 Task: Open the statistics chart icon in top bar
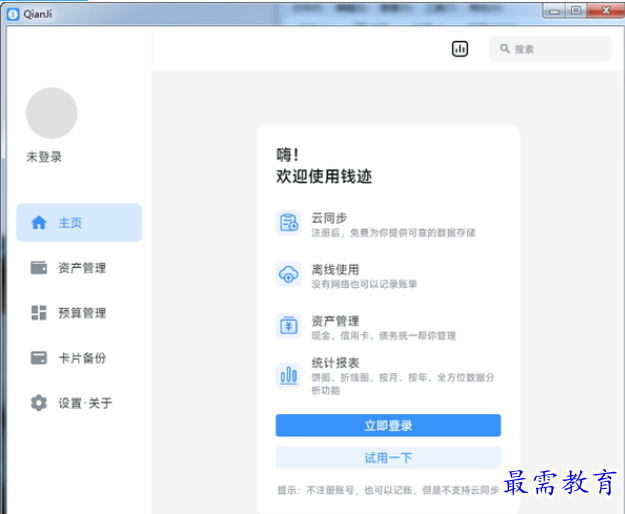click(x=460, y=49)
